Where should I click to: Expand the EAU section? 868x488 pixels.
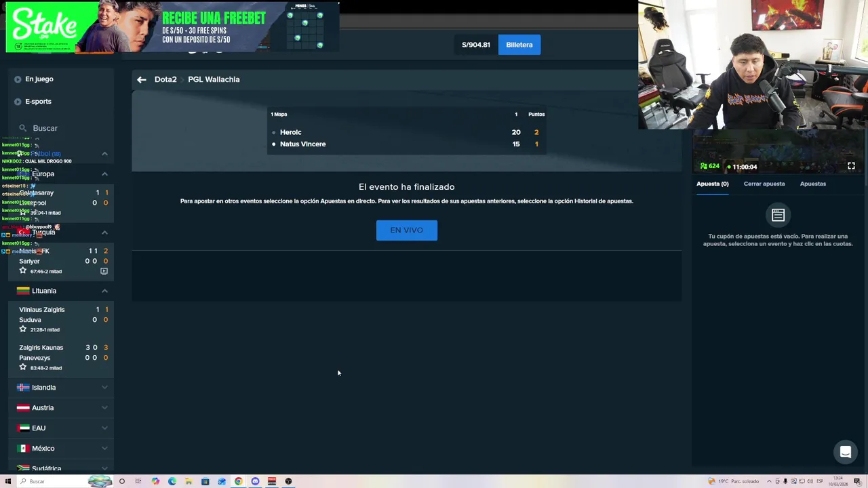[x=104, y=428]
